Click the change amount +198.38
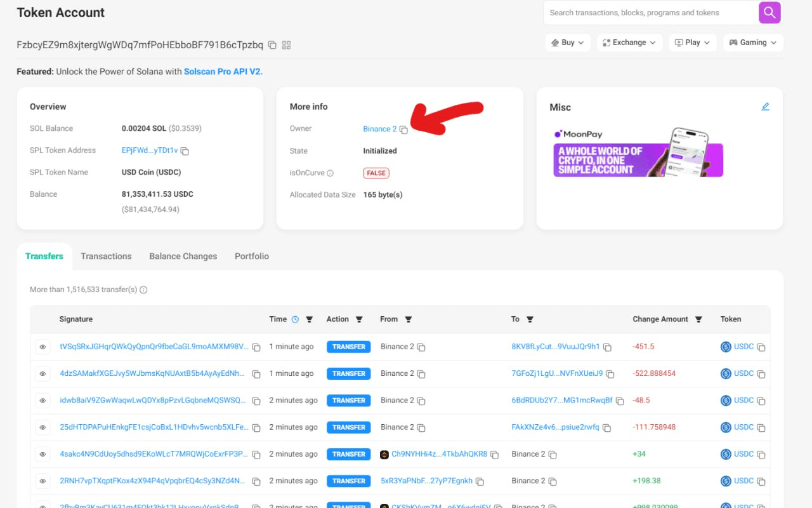812x508 pixels. pos(645,481)
